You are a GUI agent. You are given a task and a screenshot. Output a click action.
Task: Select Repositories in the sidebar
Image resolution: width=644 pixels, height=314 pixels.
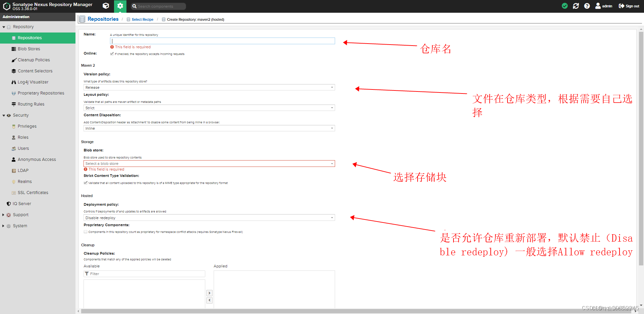pos(38,38)
